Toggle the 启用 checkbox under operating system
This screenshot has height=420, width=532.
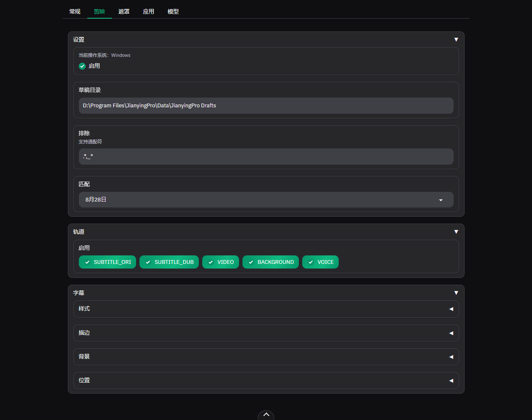point(82,66)
